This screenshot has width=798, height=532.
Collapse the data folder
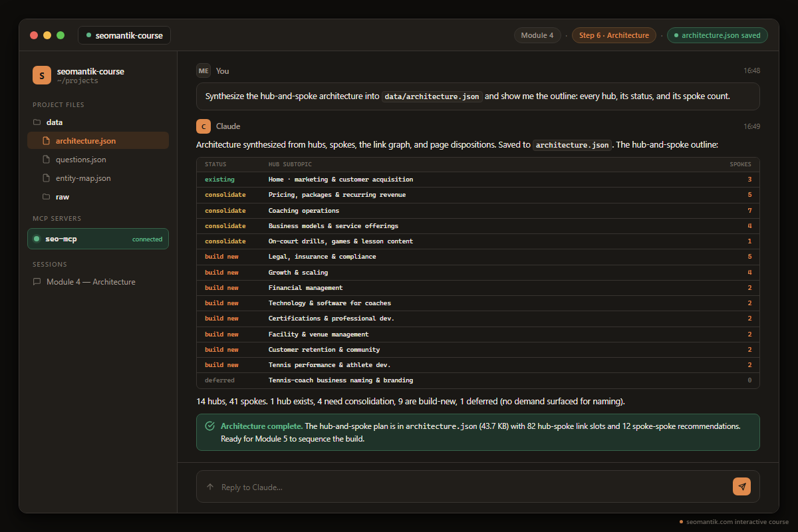pyautogui.click(x=98, y=122)
